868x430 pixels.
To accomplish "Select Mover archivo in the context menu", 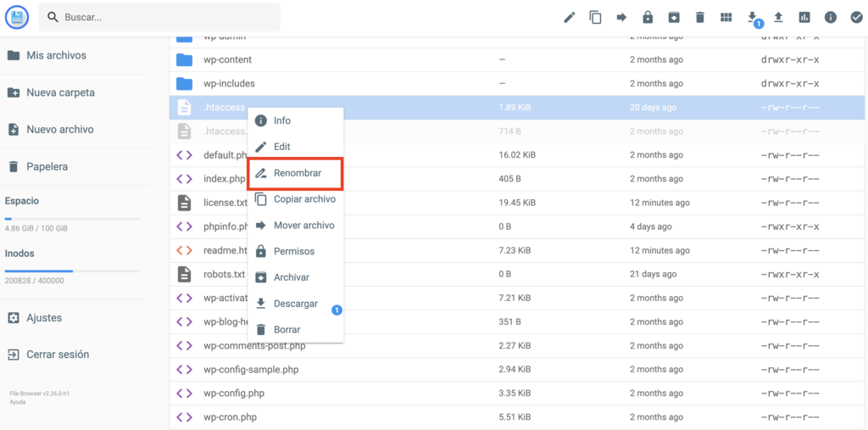I will [x=296, y=226].
